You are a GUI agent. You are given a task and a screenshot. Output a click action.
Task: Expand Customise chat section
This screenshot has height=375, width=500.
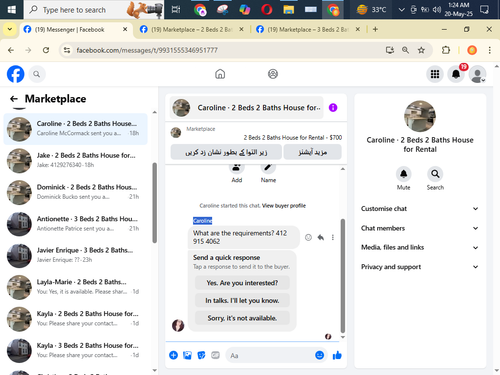(420, 209)
